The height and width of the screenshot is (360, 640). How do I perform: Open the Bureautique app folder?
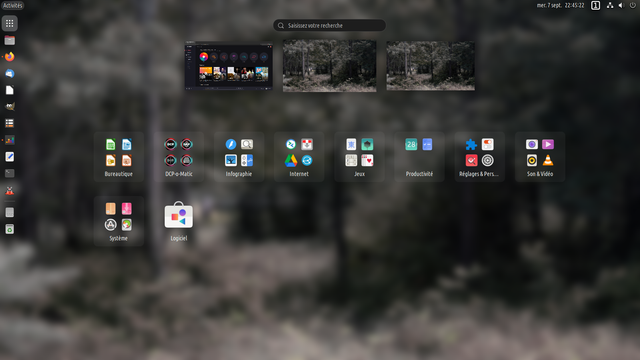tap(119, 157)
